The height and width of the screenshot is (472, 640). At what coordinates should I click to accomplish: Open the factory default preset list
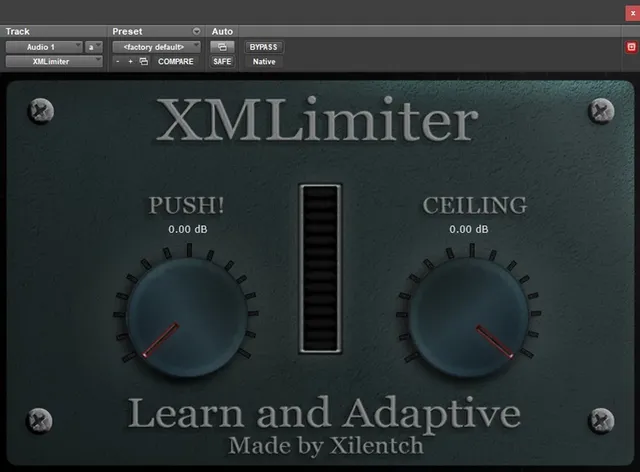pyautogui.click(x=156, y=47)
